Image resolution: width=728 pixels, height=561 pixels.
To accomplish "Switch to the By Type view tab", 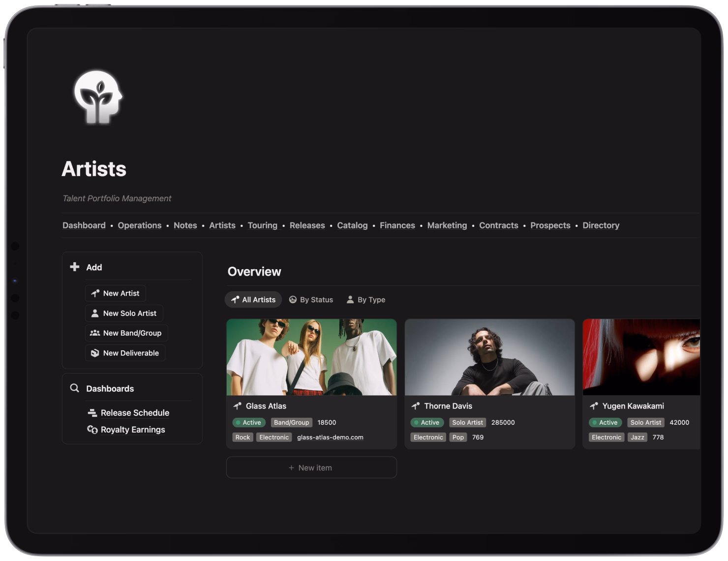I will (366, 300).
